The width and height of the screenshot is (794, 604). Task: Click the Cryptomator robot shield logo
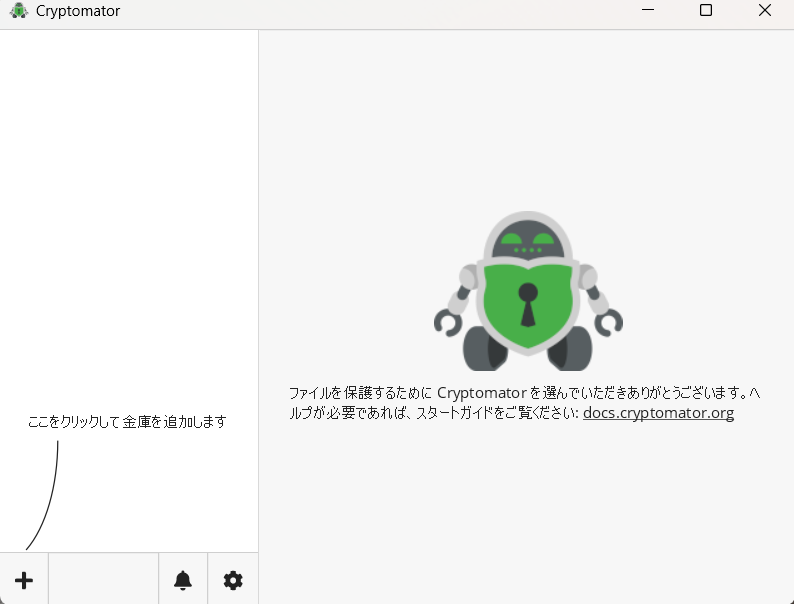tap(528, 291)
